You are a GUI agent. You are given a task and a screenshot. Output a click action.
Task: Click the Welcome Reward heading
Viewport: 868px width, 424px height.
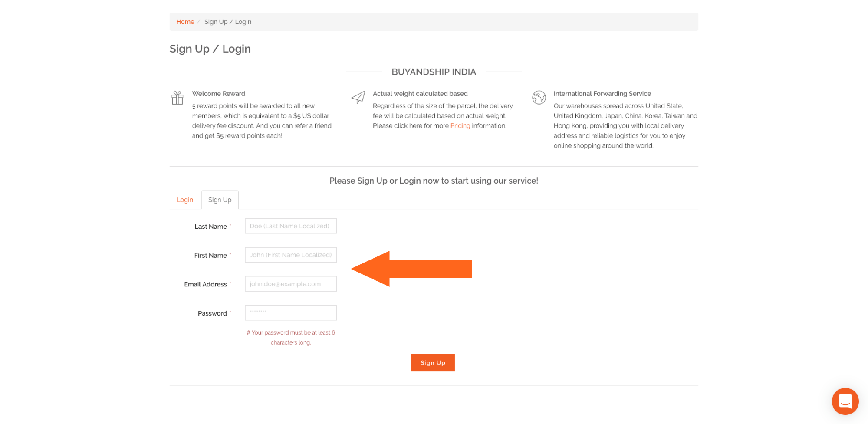tap(219, 93)
